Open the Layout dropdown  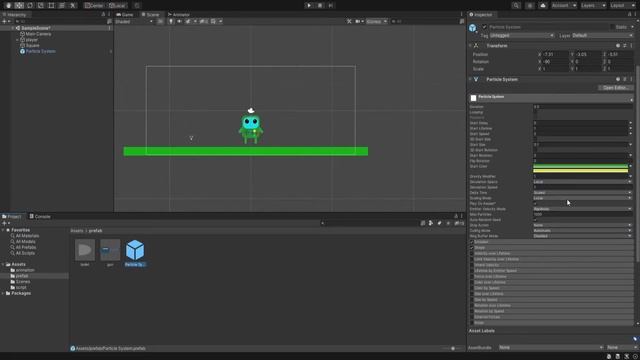click(622, 5)
